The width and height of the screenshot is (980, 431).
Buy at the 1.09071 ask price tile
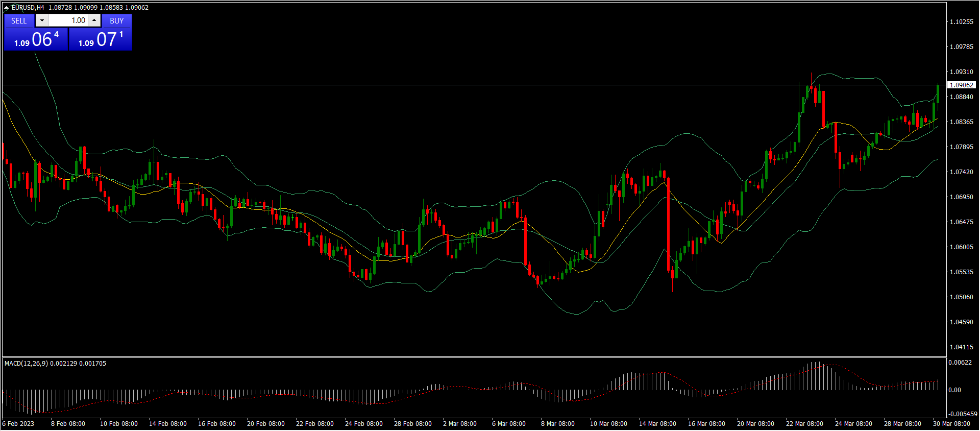101,39
